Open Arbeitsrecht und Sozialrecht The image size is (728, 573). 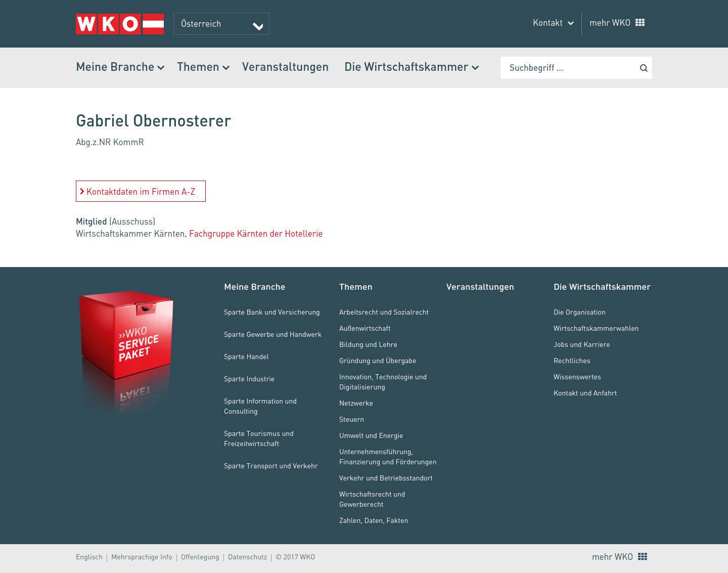click(x=384, y=312)
